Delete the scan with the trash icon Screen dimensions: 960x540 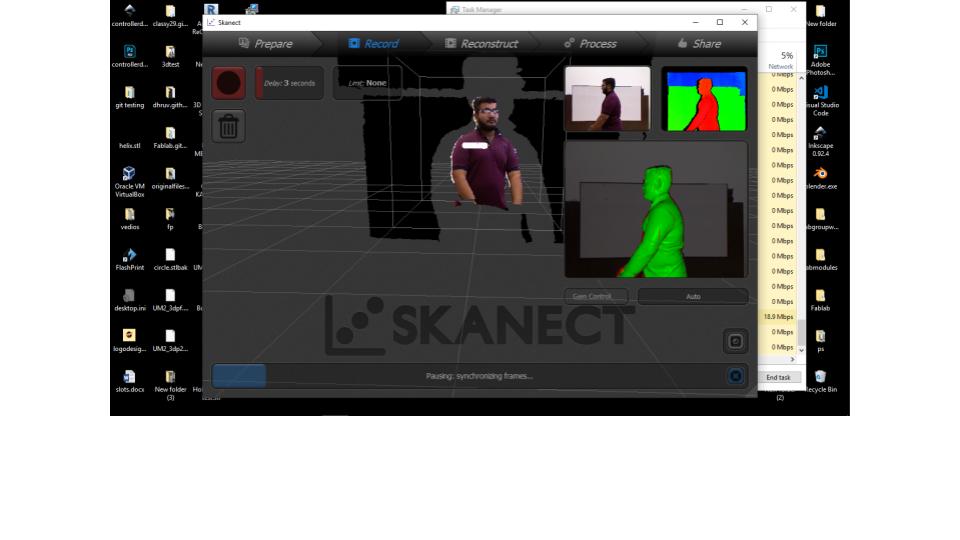tap(228, 126)
